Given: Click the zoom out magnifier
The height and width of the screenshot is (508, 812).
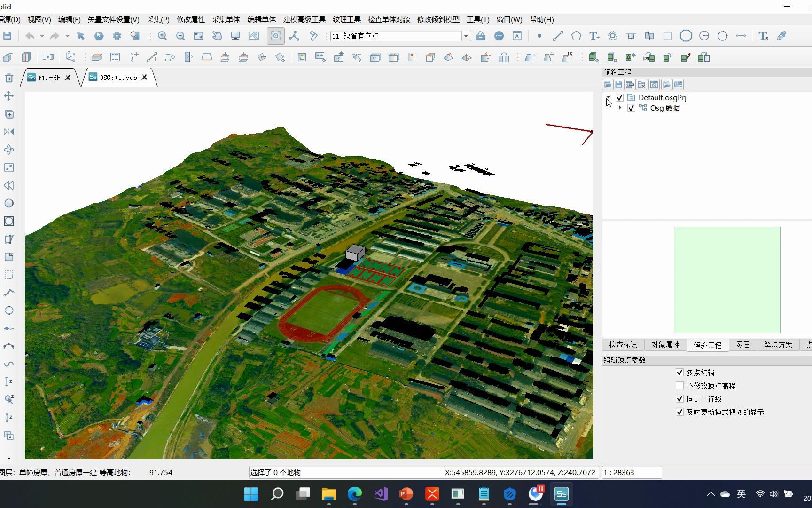Looking at the screenshot, I should click(x=180, y=36).
